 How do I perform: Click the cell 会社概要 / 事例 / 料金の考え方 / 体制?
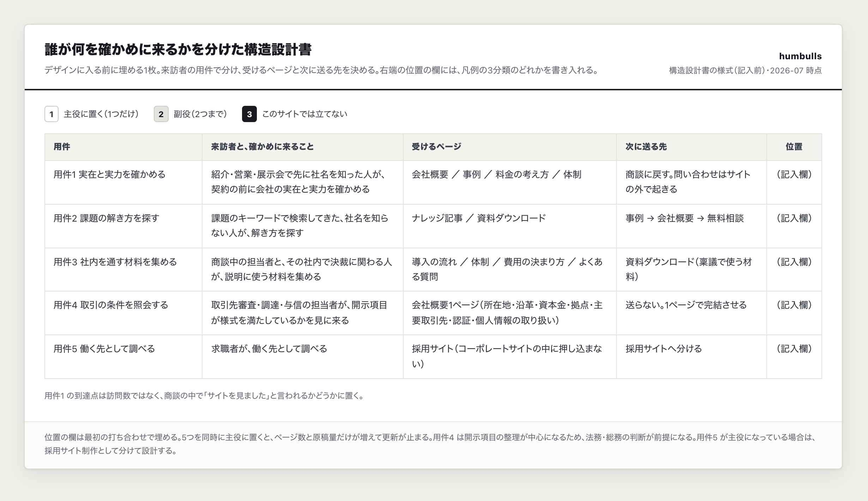[x=510, y=182]
